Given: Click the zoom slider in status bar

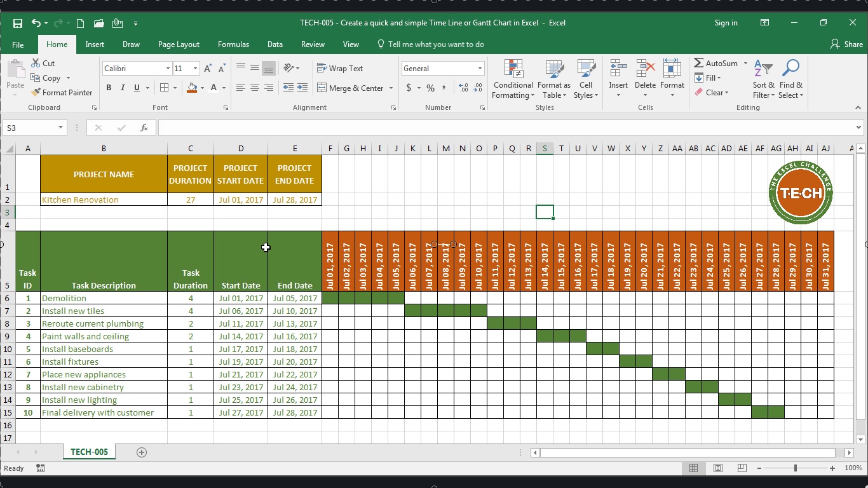Looking at the screenshot, I should (795, 468).
